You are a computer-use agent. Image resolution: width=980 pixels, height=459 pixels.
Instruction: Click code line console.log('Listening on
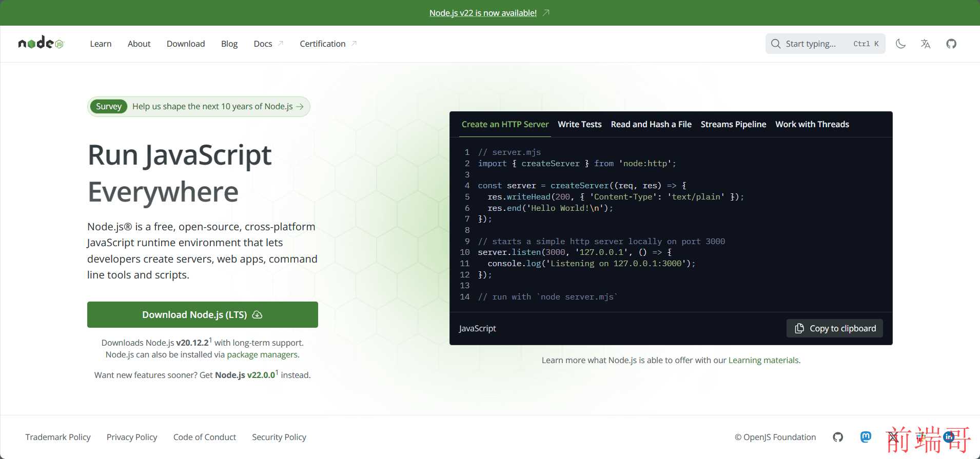pos(592,264)
